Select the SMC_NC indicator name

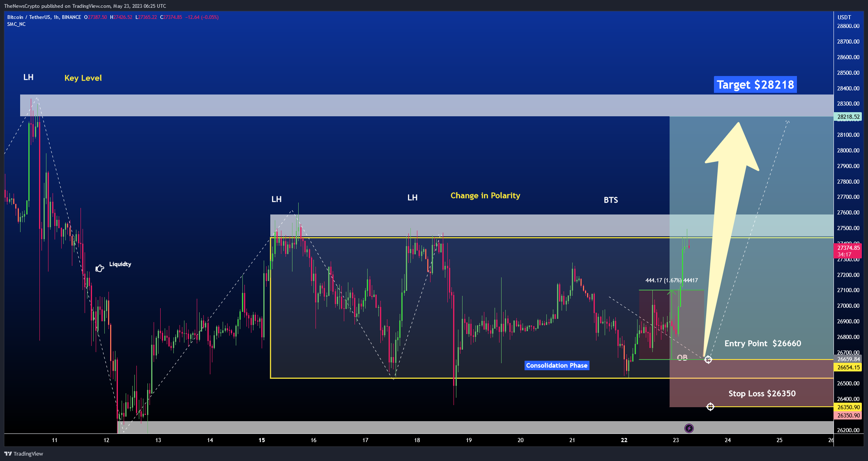16,24
